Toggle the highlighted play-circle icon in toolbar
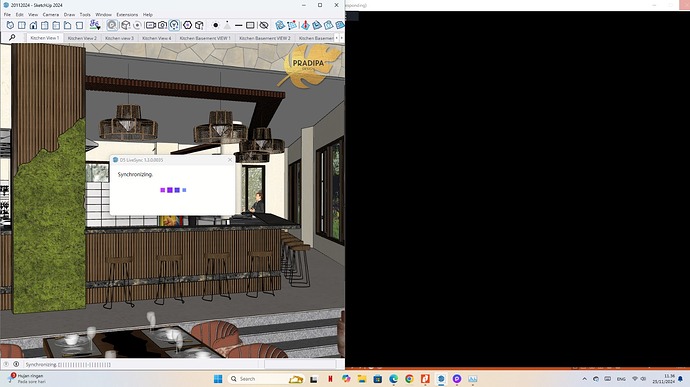 click(112, 25)
